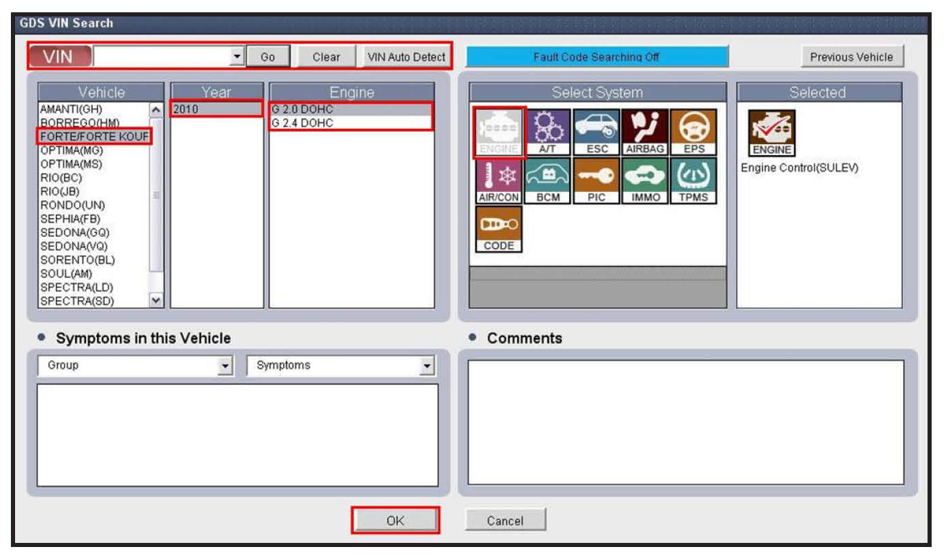
Task: Click the CODE key icon
Action: (499, 229)
